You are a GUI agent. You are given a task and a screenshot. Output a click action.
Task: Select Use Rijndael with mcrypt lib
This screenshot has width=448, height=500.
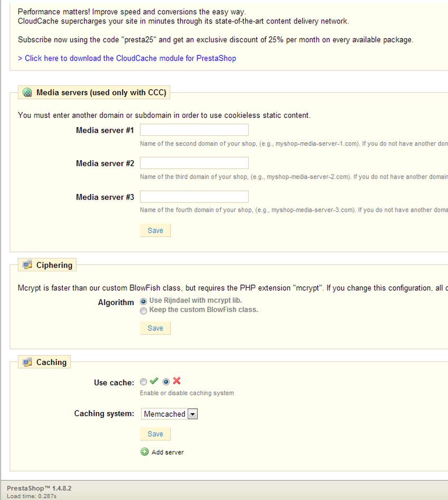coord(143,301)
